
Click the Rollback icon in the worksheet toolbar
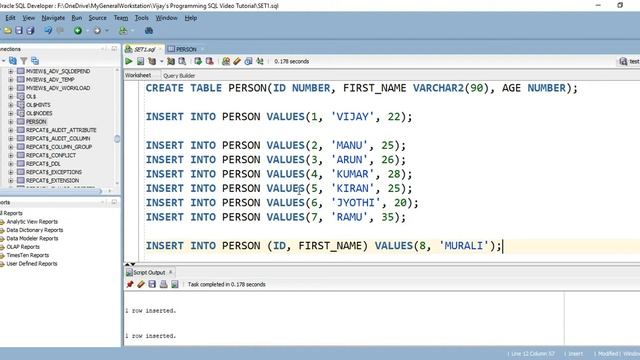(x=209, y=61)
